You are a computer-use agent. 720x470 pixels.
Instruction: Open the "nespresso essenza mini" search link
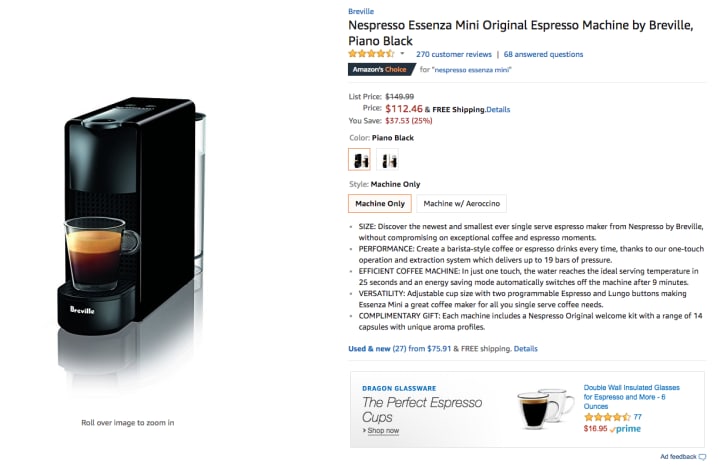pos(472,70)
